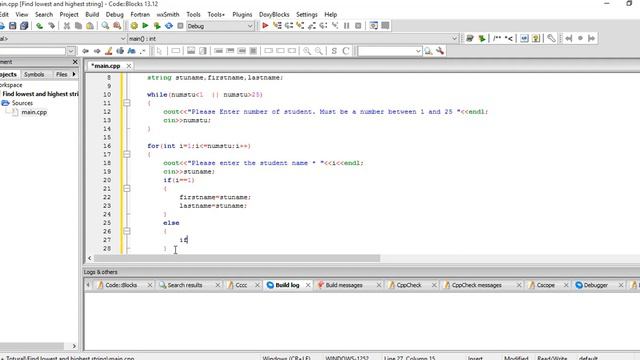Stop the debugger
640x360 pixels.
(358, 26)
